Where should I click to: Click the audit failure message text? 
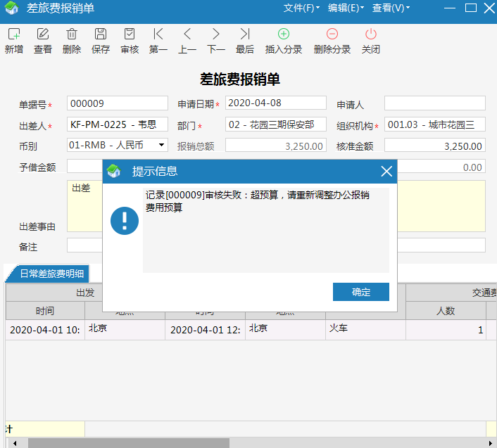coord(258,201)
